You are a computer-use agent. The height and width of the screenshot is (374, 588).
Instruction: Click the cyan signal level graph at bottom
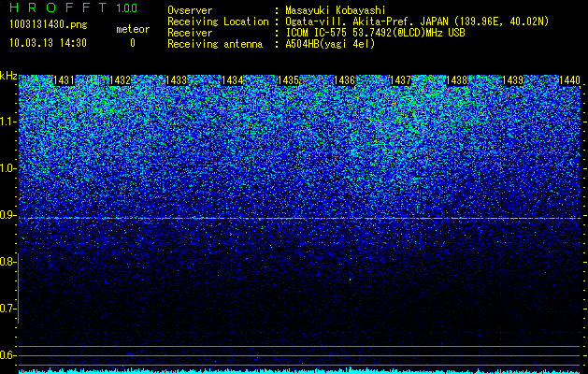pyautogui.click(x=300, y=370)
